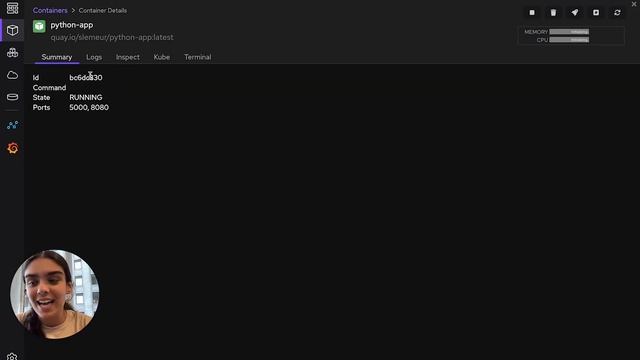
Task: Open the Kube tab
Action: [162, 57]
